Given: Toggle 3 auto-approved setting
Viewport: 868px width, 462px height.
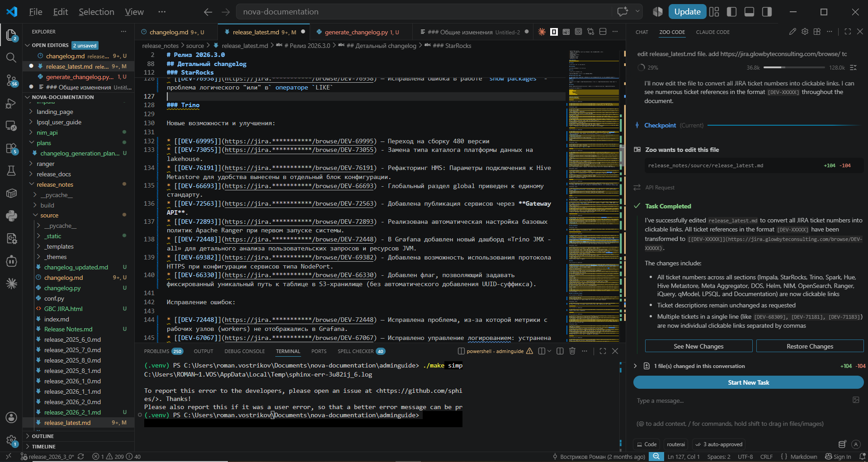Looking at the screenshot, I should 719,444.
